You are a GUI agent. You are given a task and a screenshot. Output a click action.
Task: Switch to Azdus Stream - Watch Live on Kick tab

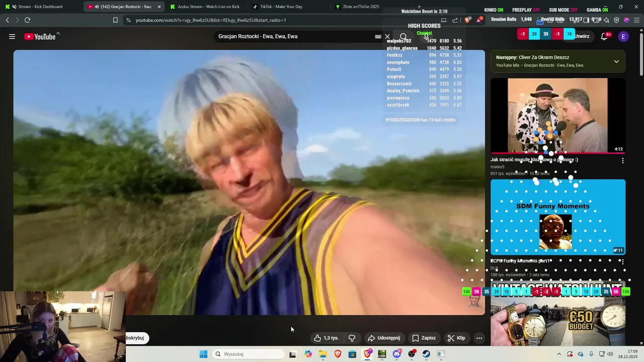click(206, 7)
